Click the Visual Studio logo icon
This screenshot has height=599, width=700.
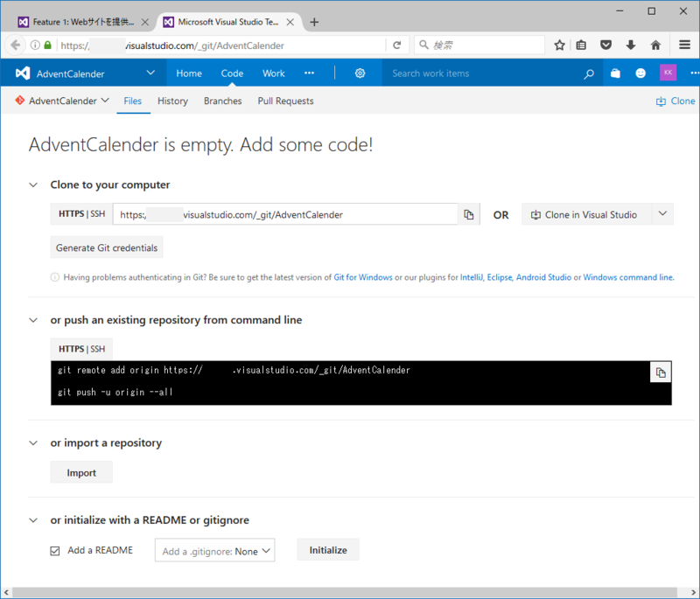[23, 73]
